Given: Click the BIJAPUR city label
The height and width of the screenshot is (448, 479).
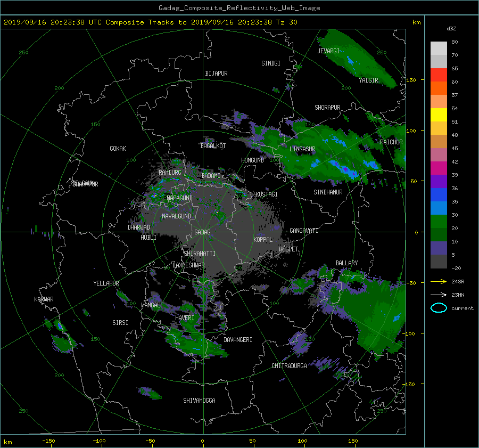Looking at the screenshot, I should tap(216, 74).
